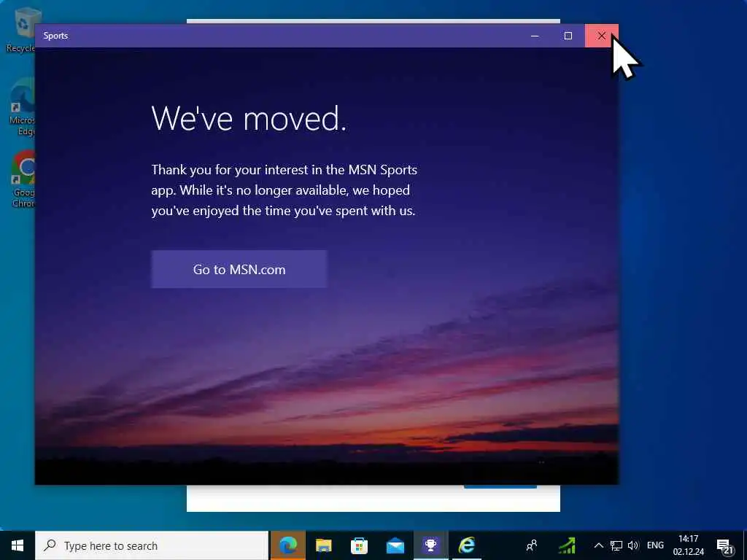Select the Sports trophy taskbar icon
The image size is (747, 560).
[430, 545]
